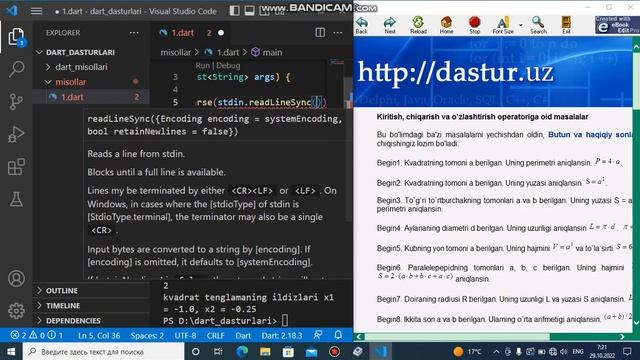Change encoding via UTF-8 status item
Viewport: 640px width, 360px height.
[185, 336]
